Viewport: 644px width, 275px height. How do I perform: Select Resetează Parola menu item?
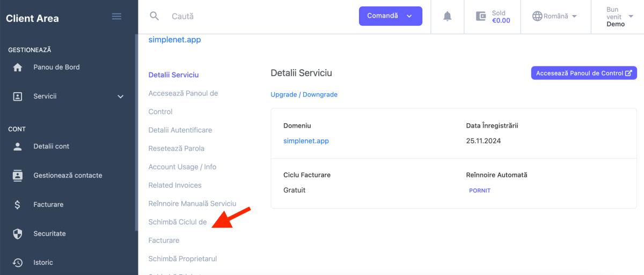[176, 148]
